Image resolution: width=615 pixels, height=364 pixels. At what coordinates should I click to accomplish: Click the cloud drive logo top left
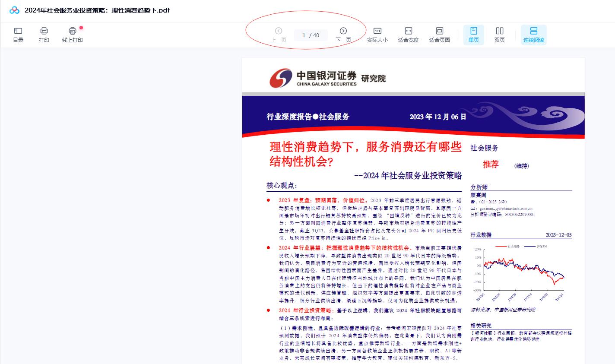click(13, 9)
